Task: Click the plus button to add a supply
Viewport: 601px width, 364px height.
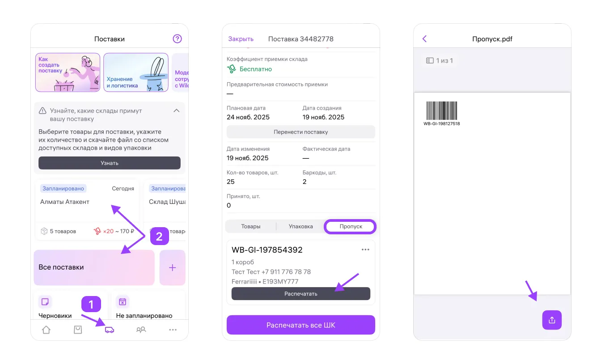Action: pos(172,268)
